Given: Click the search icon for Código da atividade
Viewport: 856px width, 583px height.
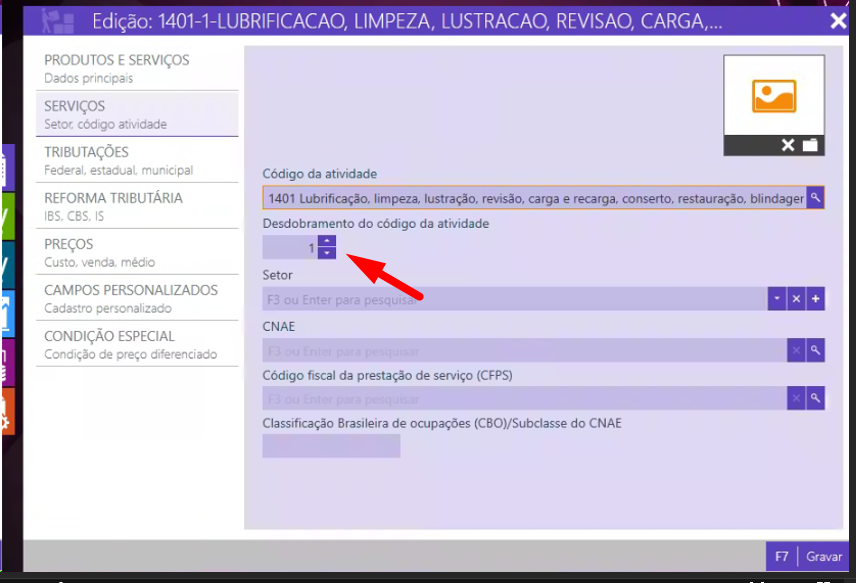Looking at the screenshot, I should 815,198.
